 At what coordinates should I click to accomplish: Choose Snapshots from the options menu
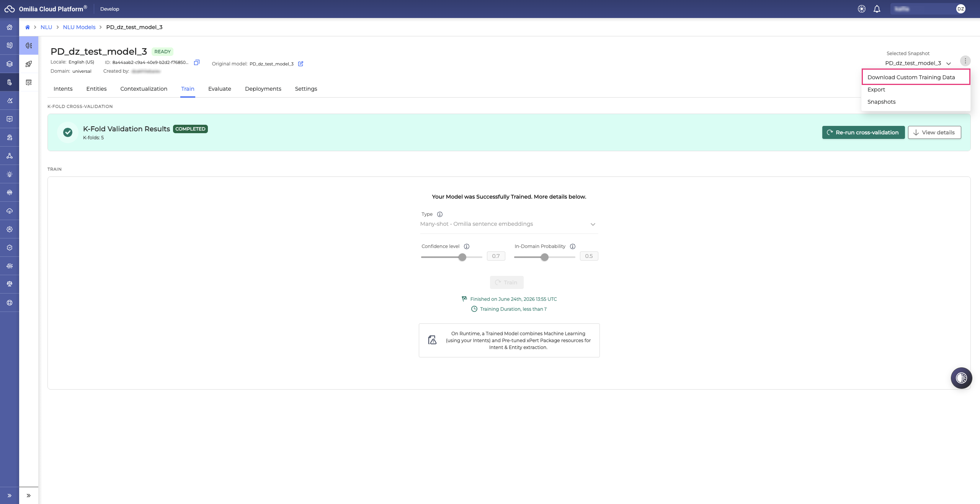coord(916,102)
